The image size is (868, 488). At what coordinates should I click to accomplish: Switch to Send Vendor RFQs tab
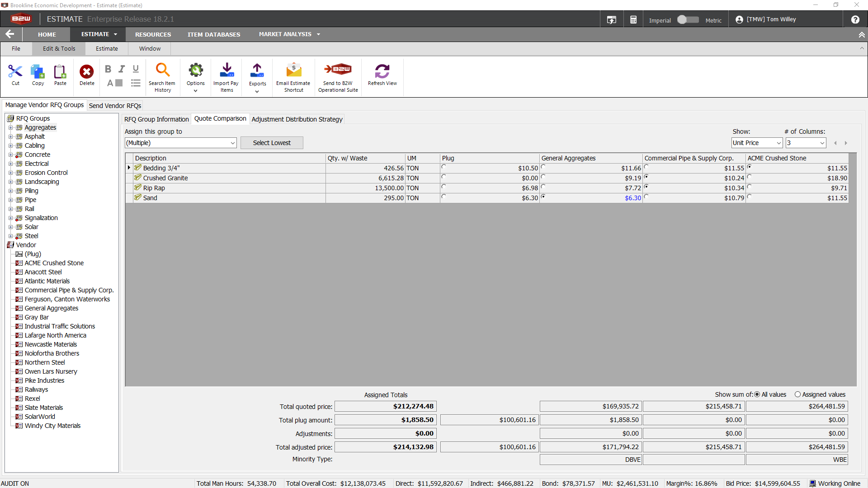pos(115,105)
